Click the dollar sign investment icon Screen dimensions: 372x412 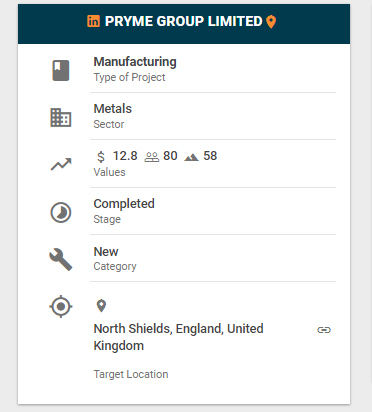point(101,156)
